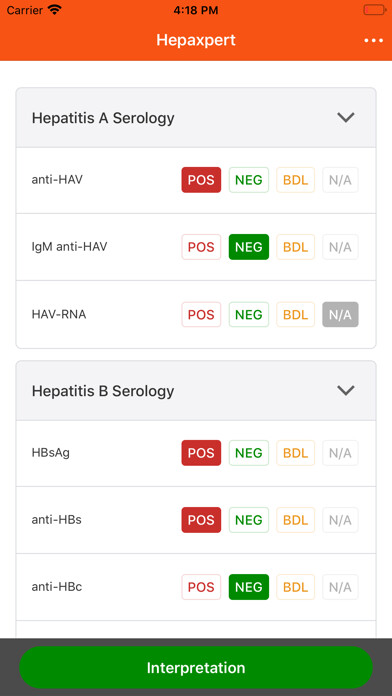Mark IgM anti-HAV as POS
The image size is (392, 696).
pyautogui.click(x=201, y=247)
